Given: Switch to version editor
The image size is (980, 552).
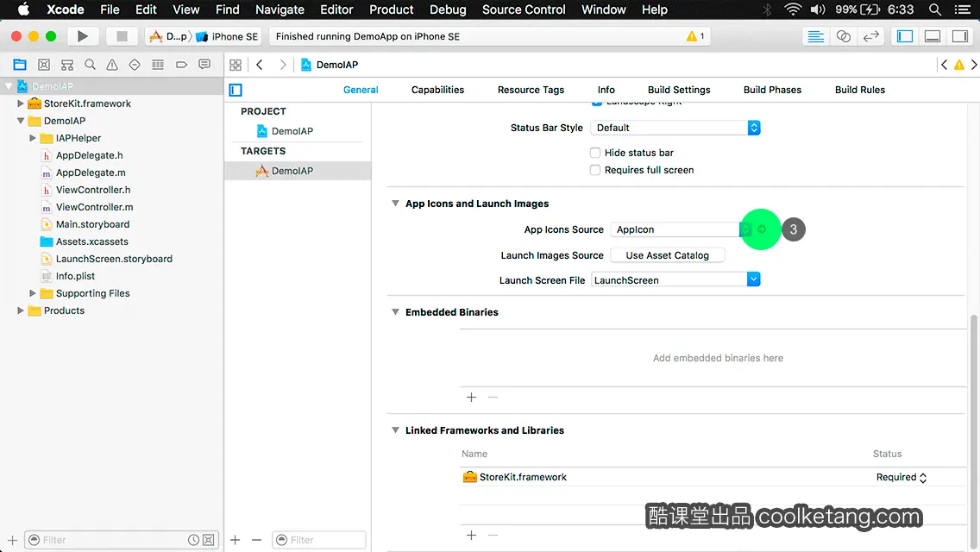Looking at the screenshot, I should tap(870, 36).
